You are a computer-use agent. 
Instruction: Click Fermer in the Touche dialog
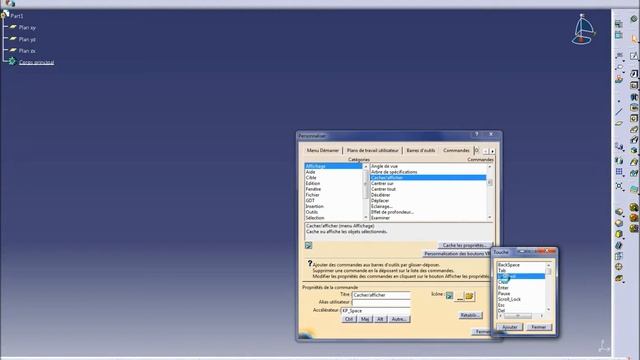coord(539,327)
